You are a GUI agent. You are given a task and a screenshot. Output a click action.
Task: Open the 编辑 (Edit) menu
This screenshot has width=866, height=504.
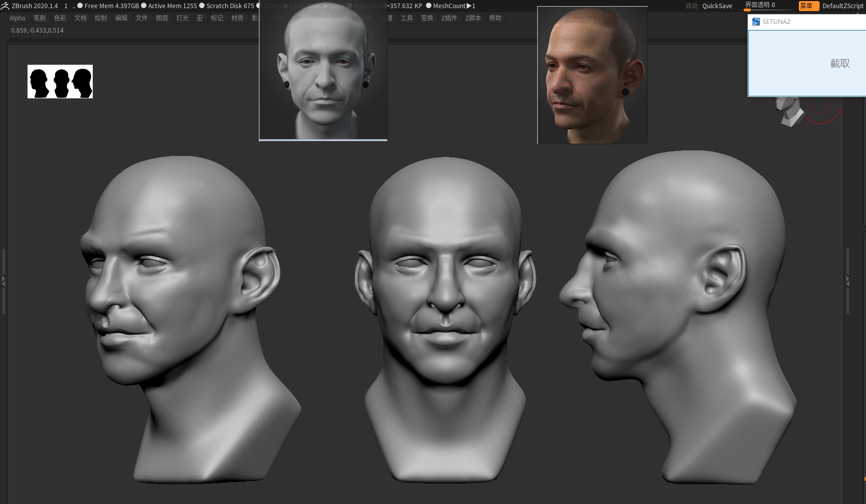(121, 18)
